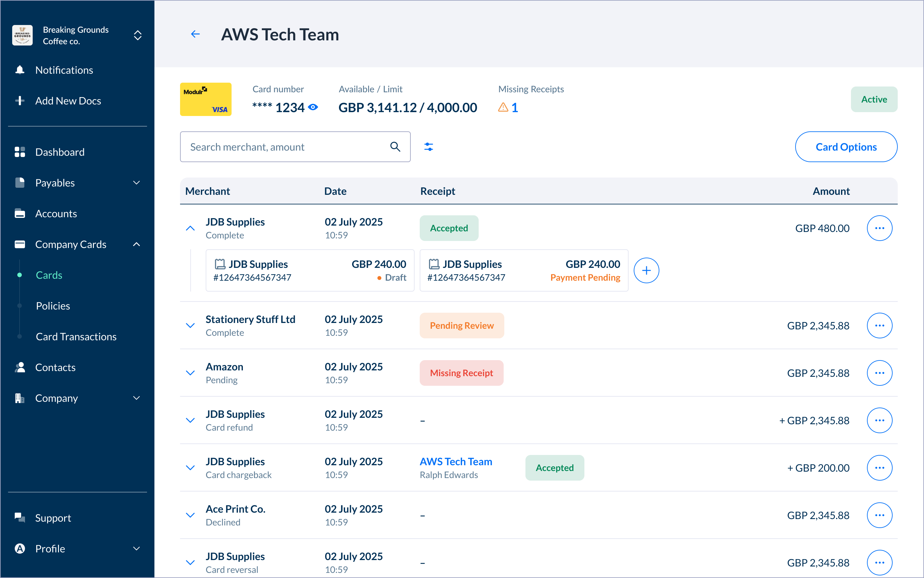924x578 pixels.
Task: Open more options for JDB Supplies GBP 480.00
Action: click(x=879, y=228)
